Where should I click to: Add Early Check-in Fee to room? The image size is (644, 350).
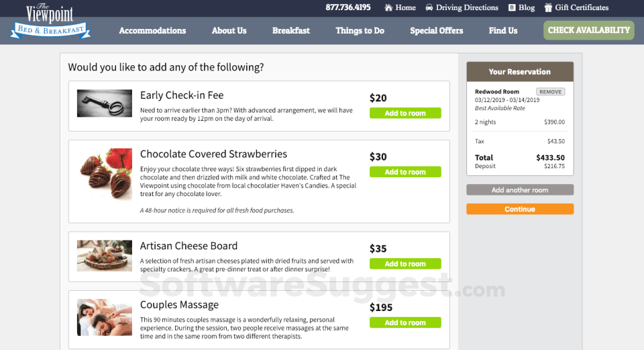tap(405, 114)
